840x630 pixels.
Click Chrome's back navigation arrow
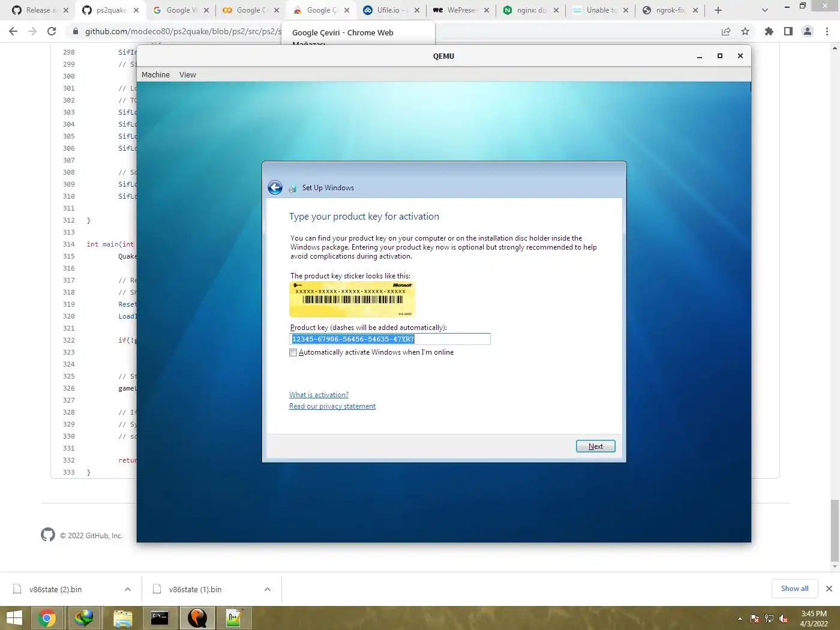tap(13, 31)
